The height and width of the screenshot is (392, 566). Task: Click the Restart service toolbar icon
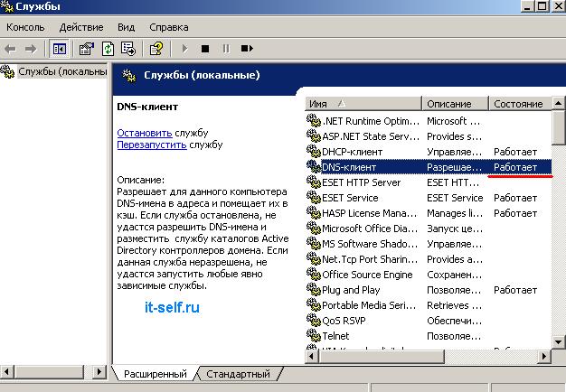247,49
